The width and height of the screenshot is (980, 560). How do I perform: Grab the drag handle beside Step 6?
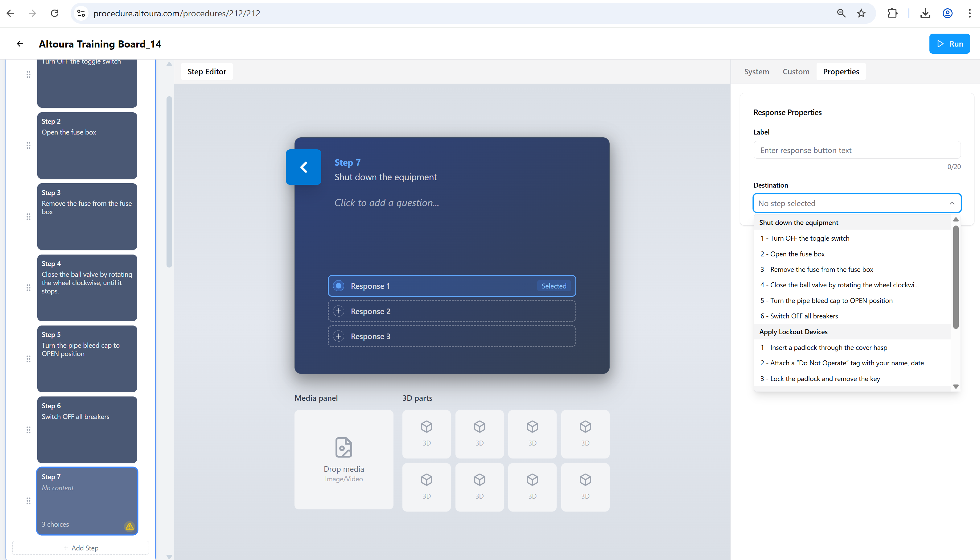coord(28,429)
